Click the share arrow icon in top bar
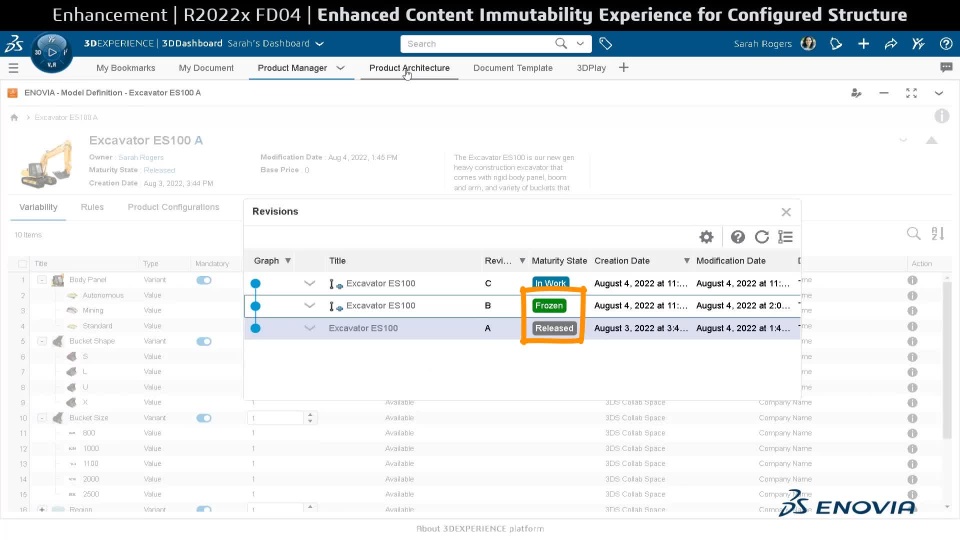This screenshot has width=960, height=540. point(891,44)
